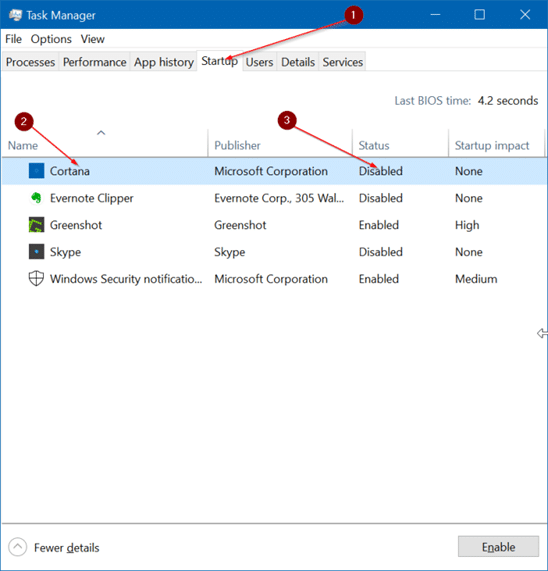Click Cortana's Disabled status cell
The width and height of the screenshot is (548, 571).
(381, 171)
